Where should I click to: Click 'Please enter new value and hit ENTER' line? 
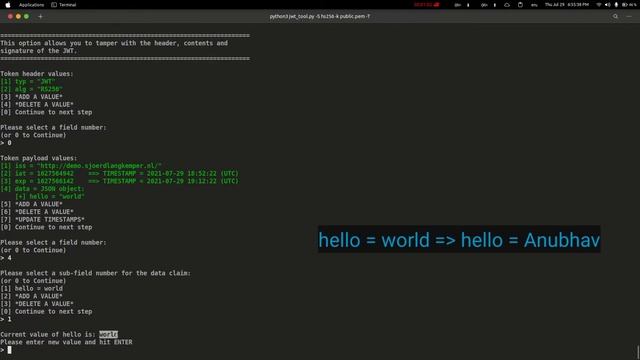click(x=66, y=342)
